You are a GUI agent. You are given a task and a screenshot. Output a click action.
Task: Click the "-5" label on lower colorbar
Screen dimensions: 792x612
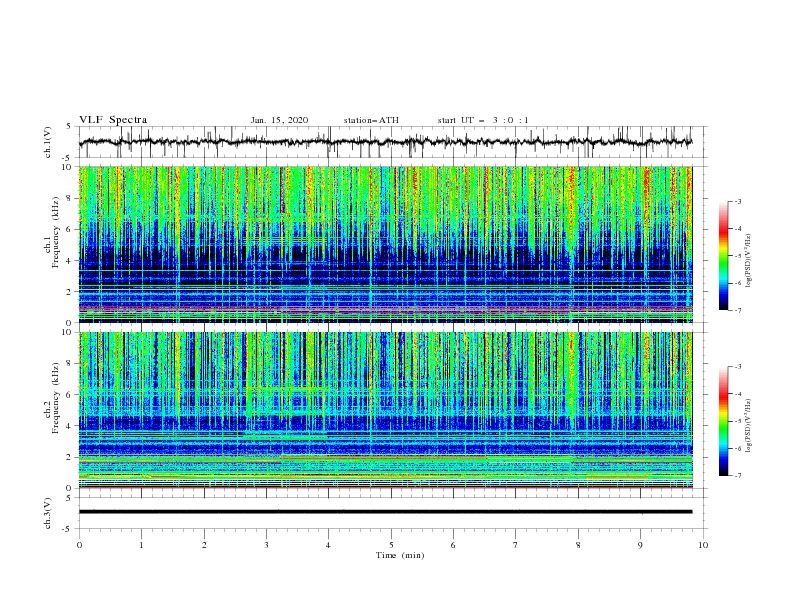pyautogui.click(x=737, y=421)
